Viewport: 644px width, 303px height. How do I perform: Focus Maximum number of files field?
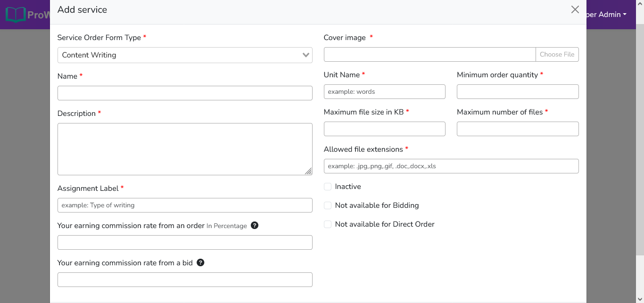click(518, 129)
